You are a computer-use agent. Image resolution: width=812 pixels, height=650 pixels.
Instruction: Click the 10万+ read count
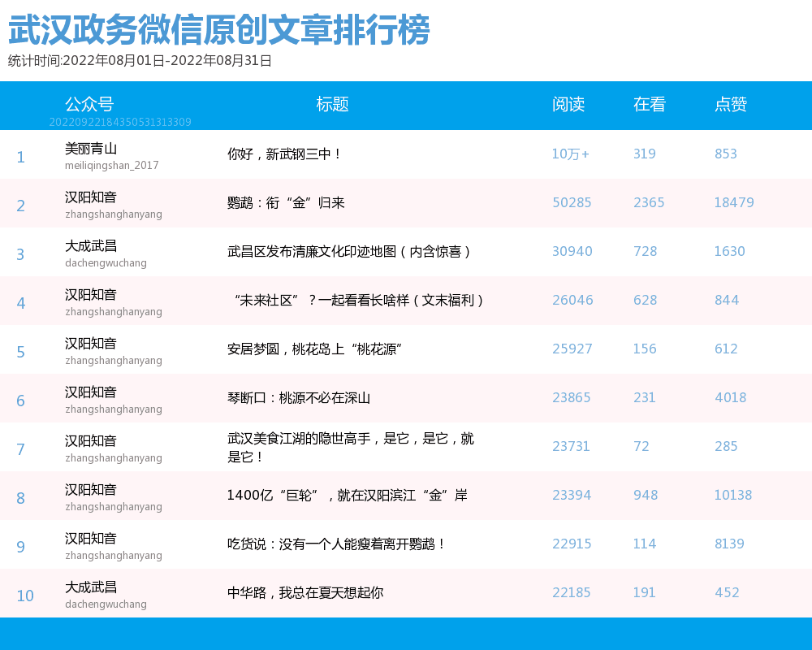coord(570,154)
